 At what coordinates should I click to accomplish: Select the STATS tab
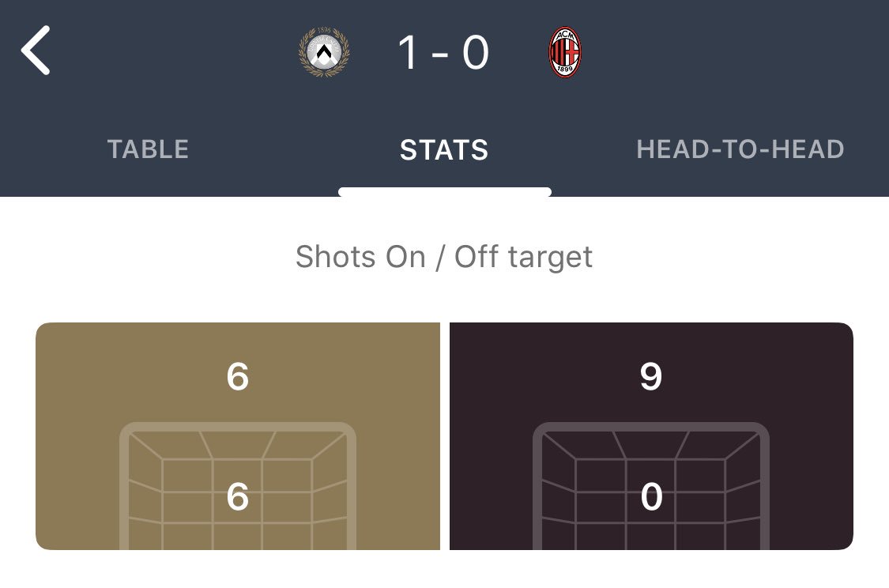tap(444, 149)
